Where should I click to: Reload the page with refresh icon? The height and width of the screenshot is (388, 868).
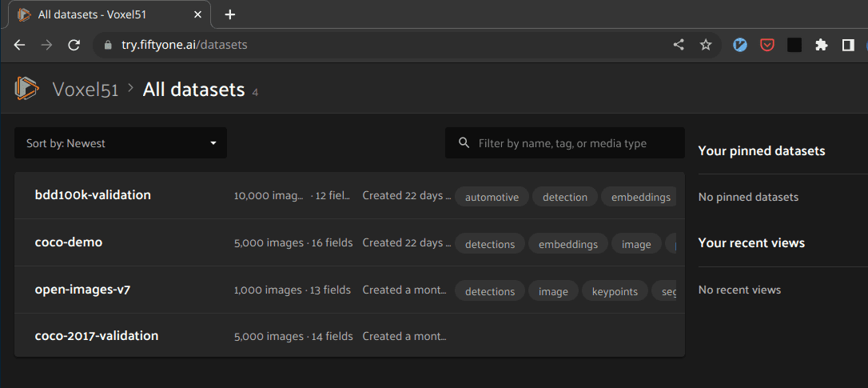74,45
